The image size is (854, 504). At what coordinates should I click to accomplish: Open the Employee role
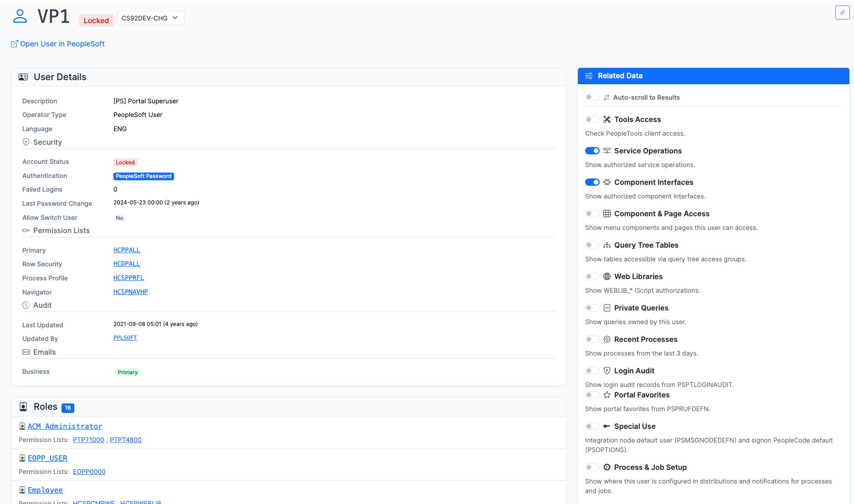[x=45, y=490]
